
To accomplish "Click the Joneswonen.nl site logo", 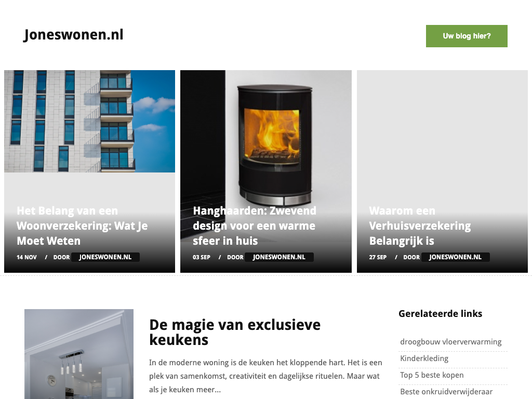I will tap(73, 35).
